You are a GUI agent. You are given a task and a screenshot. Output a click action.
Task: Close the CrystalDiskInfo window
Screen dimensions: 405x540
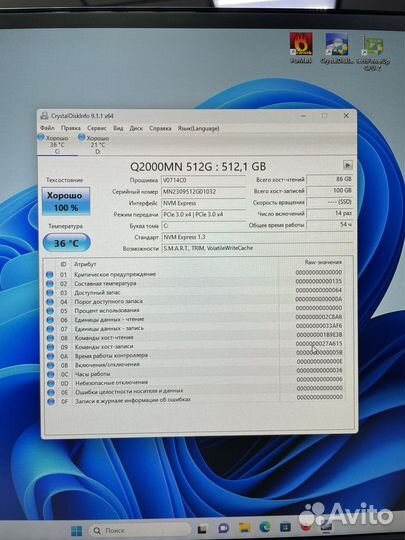(346, 116)
